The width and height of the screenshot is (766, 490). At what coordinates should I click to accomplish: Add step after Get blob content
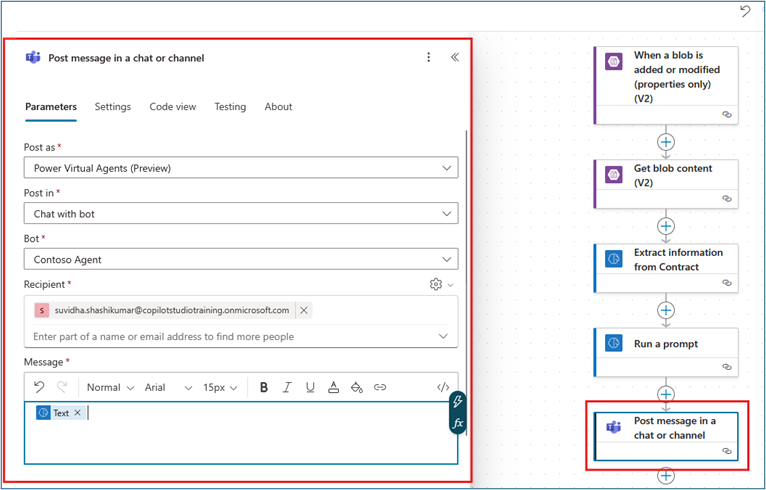[666, 226]
